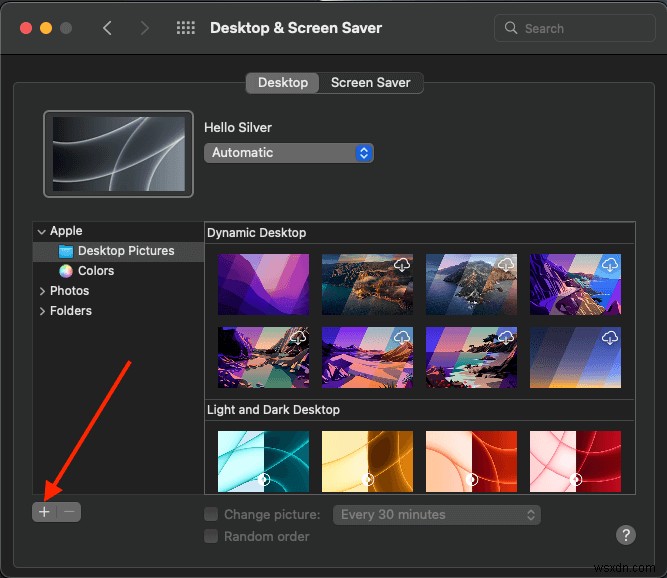Image resolution: width=667 pixels, height=578 pixels.
Task: Select the purple Monterey dynamic wallpaper
Action: click(263, 284)
